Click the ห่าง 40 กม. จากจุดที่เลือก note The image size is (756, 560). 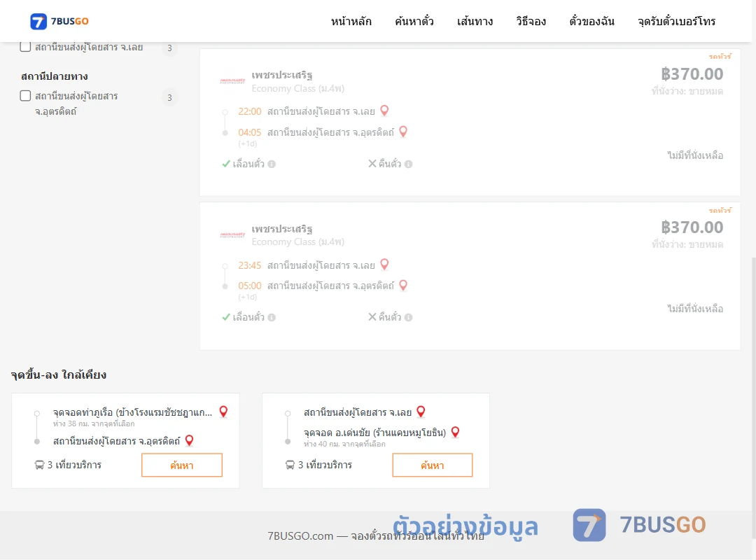[344, 444]
